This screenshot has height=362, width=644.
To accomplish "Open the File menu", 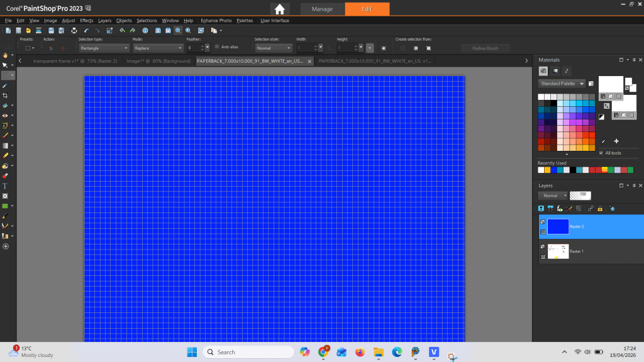I will (8, 21).
